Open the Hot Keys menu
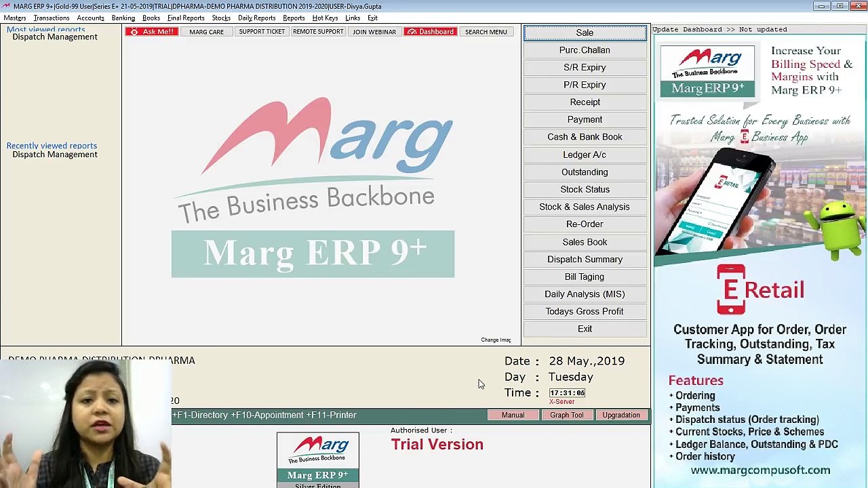This screenshot has width=868, height=488. [325, 18]
